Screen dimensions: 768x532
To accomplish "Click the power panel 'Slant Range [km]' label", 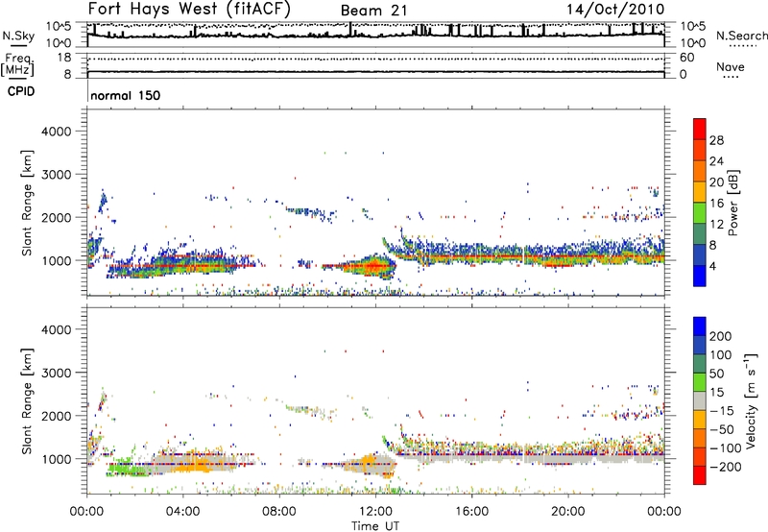I will (x=27, y=203).
